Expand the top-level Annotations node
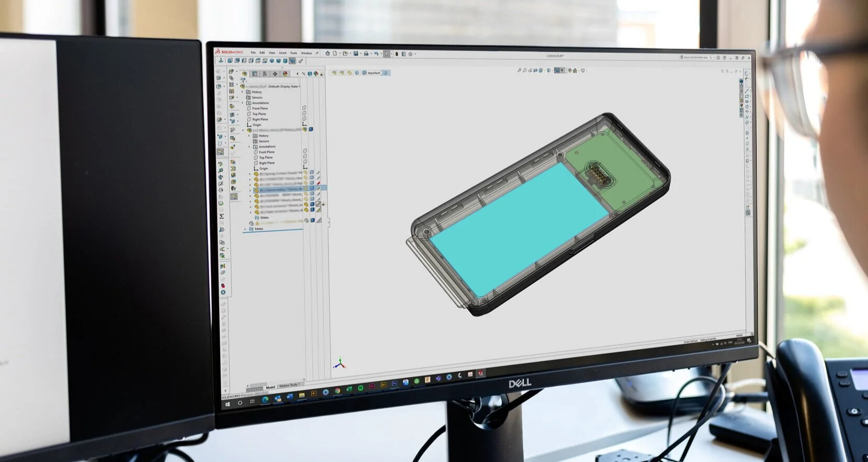The height and width of the screenshot is (462, 868). point(242,103)
